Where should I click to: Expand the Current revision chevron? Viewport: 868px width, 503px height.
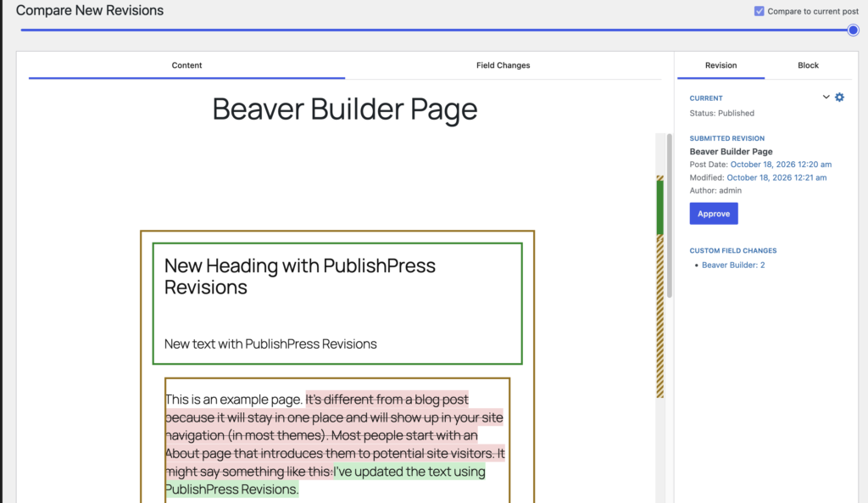[x=826, y=97]
